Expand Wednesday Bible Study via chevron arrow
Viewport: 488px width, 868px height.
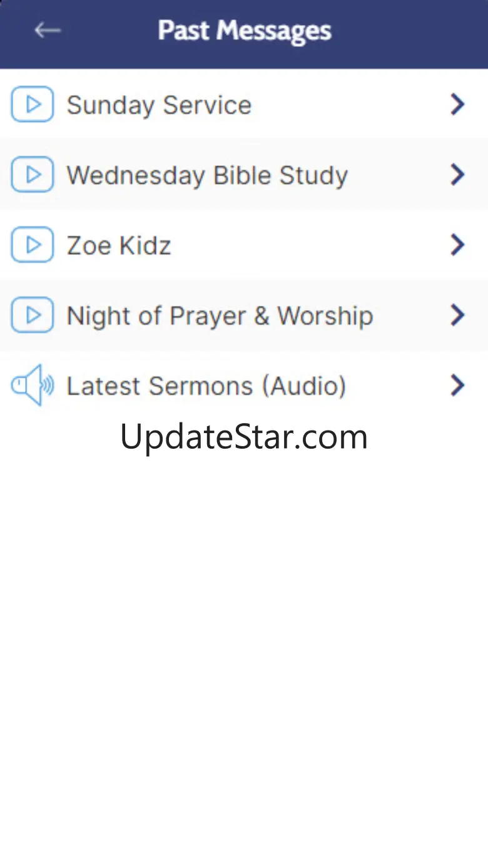click(457, 175)
